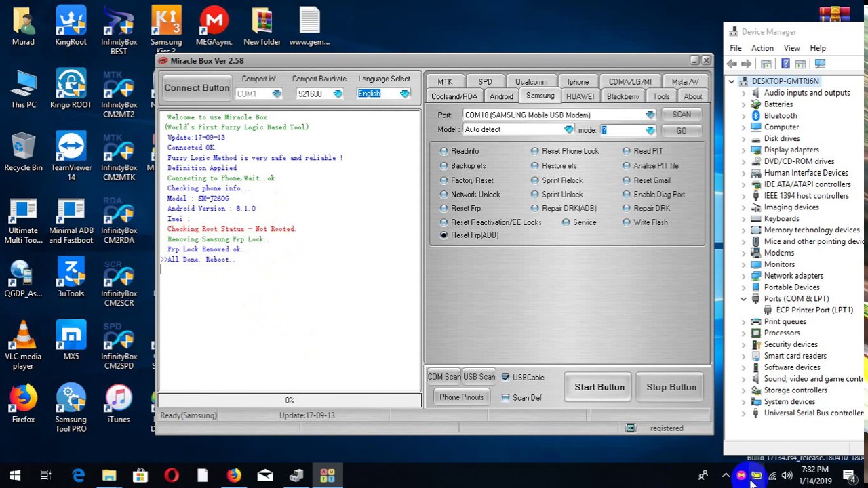
Task: Click the Stop Button
Action: 671,387
